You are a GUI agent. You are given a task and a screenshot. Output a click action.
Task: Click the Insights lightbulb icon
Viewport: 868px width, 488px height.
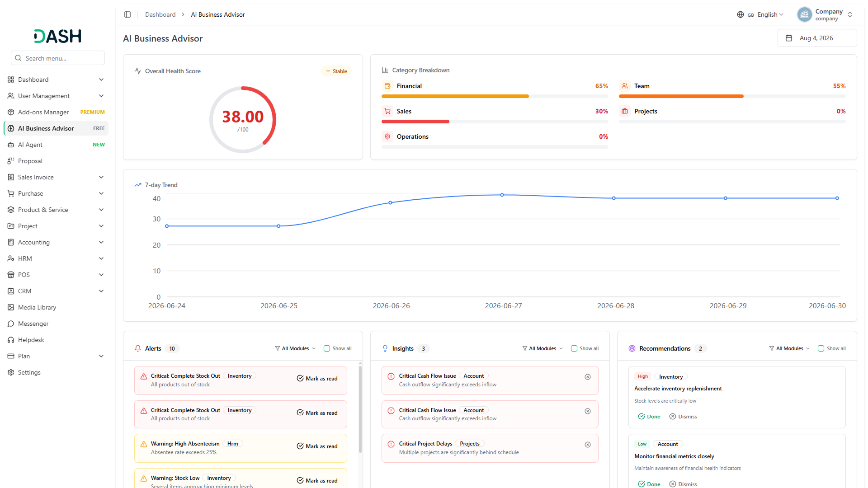[385, 348]
